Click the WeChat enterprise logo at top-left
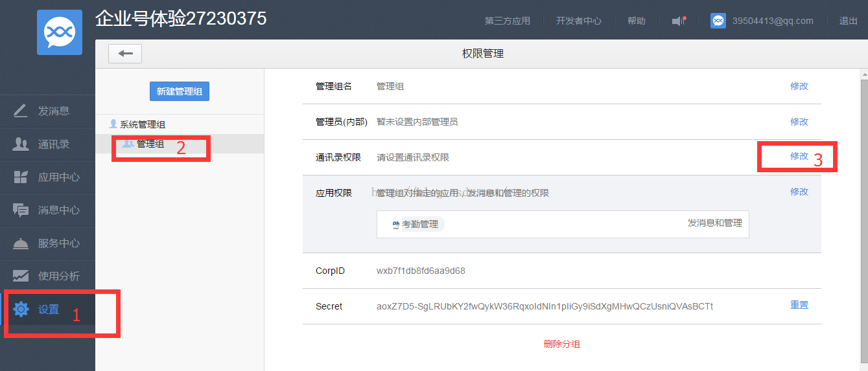 point(60,32)
